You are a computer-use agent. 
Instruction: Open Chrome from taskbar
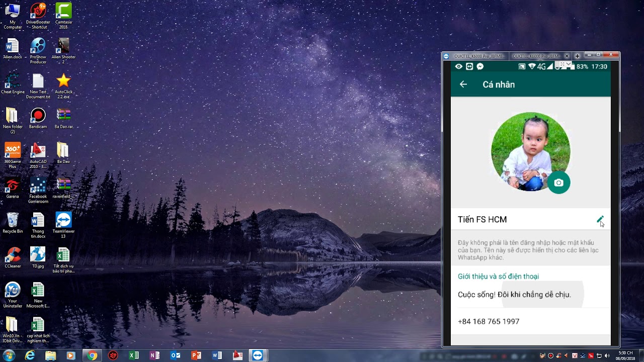[x=92, y=355]
